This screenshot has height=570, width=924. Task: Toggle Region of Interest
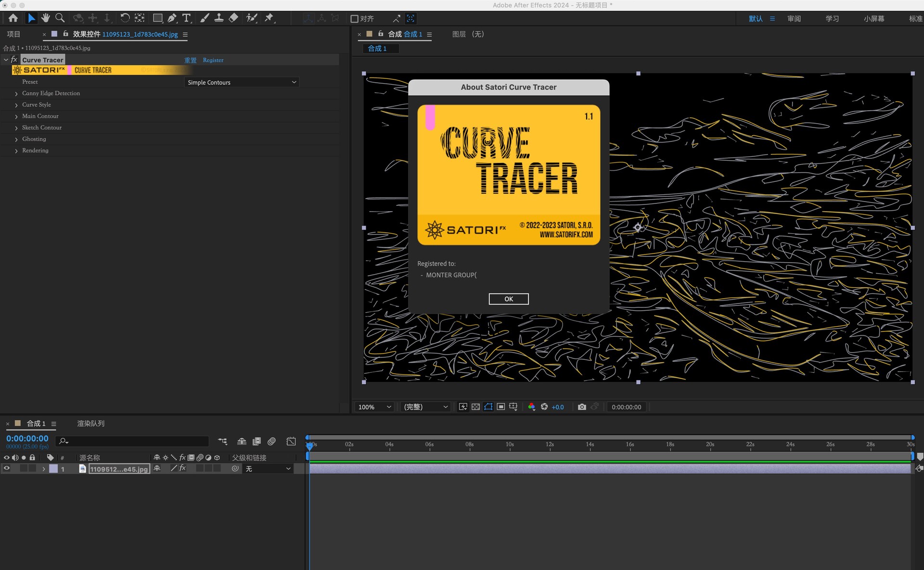[500, 407]
